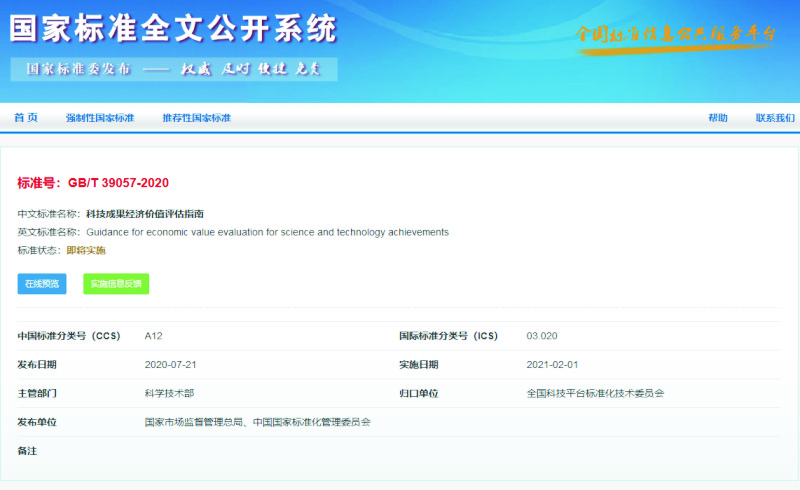Click the CCS classification value A12
The height and width of the screenshot is (490, 800).
pos(153,336)
